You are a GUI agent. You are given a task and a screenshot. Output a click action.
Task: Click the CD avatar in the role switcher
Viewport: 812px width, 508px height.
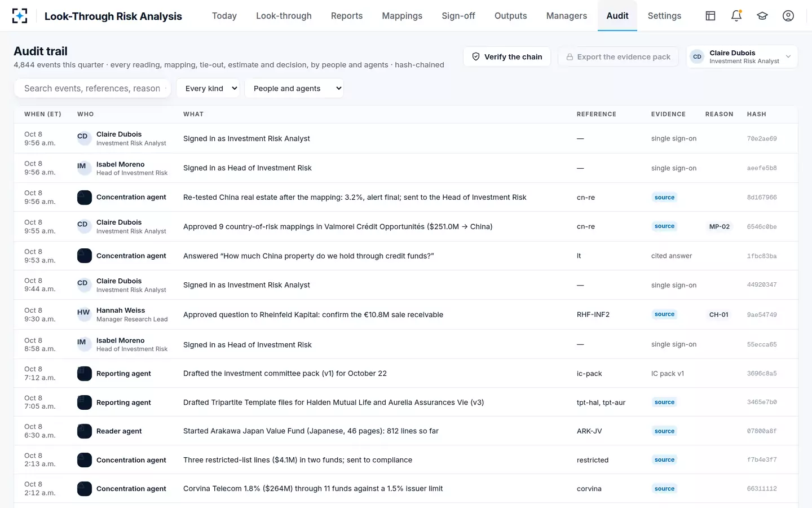pos(698,56)
